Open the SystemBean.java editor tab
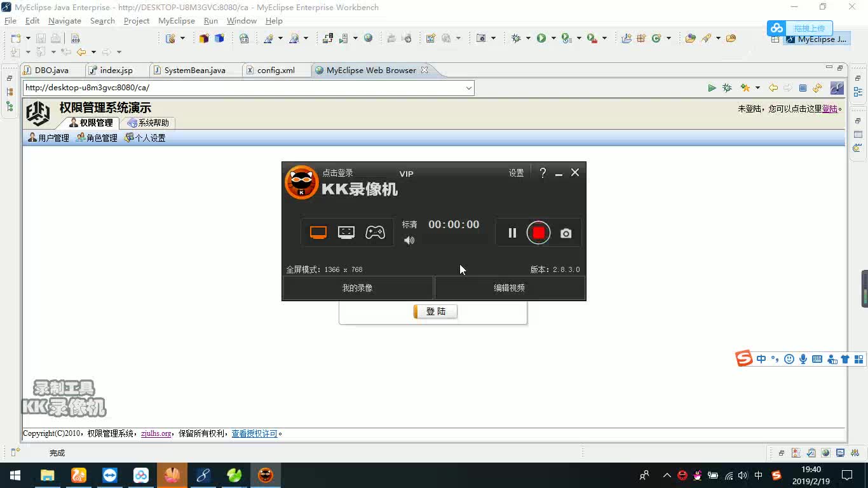The image size is (868, 488). [194, 70]
